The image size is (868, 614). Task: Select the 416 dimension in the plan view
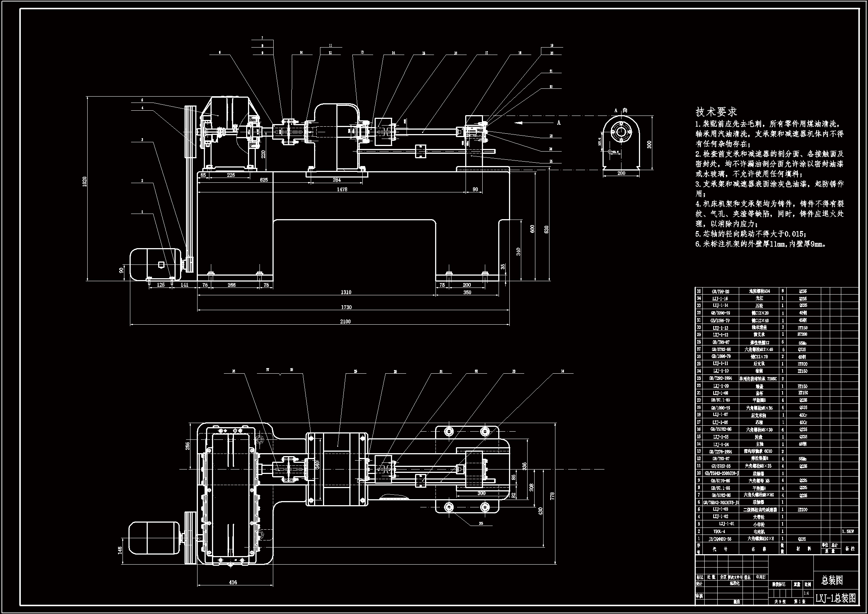[233, 582]
